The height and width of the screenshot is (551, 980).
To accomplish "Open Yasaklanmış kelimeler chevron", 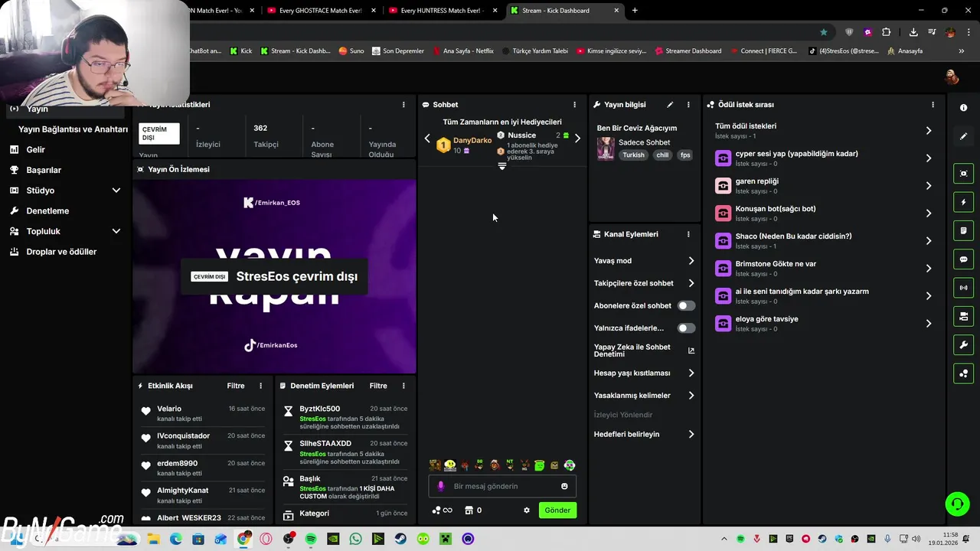I will [x=691, y=396].
